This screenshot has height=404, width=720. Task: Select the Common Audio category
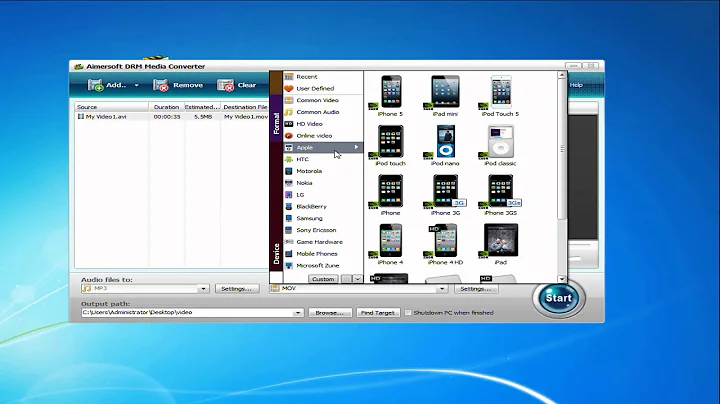(323, 112)
